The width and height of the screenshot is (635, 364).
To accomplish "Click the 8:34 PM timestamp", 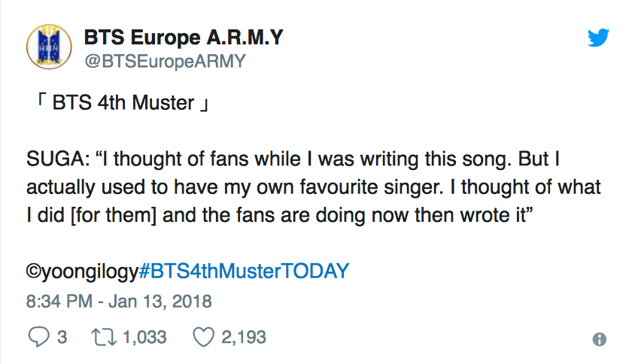I will [x=59, y=302].
